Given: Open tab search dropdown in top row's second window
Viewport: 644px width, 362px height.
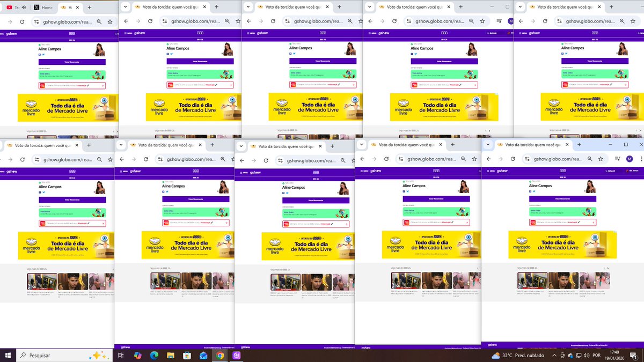Looking at the screenshot, I should pyautogui.click(x=125, y=7).
